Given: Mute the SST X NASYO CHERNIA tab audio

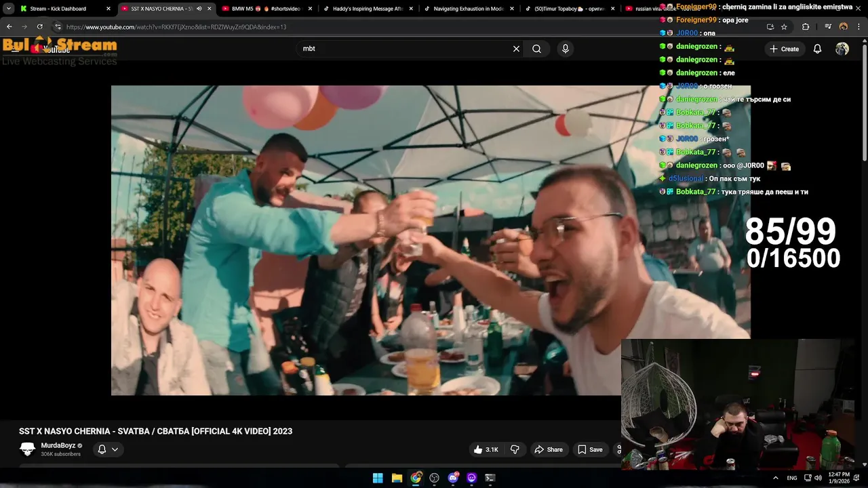Looking at the screenshot, I should 199,9.
